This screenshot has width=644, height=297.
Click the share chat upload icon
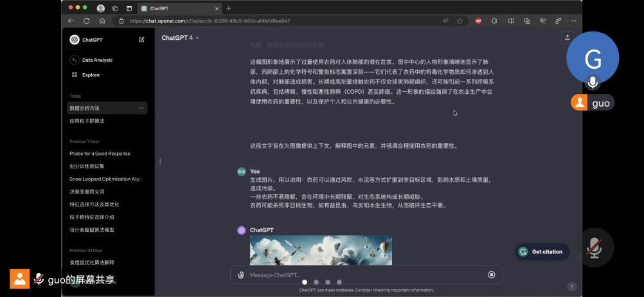coord(567,38)
